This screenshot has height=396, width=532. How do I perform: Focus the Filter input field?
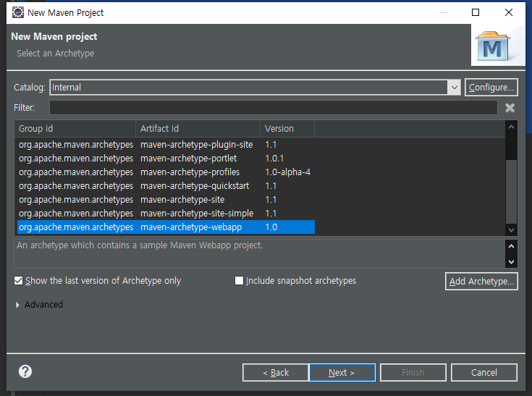click(x=274, y=108)
